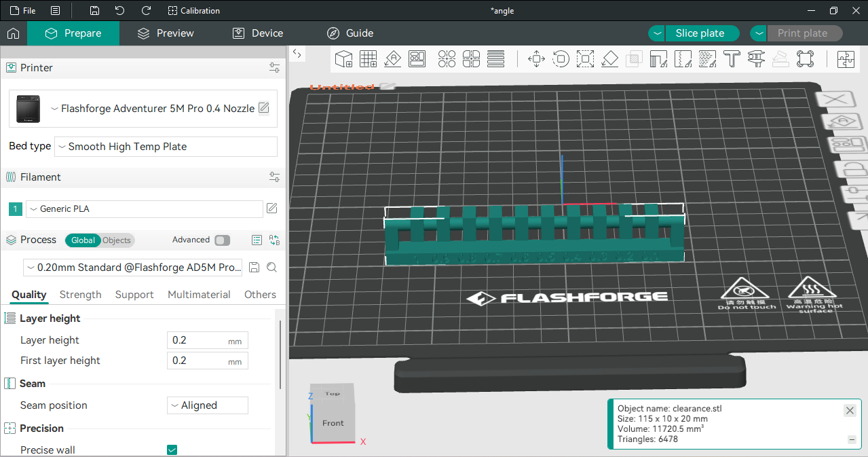Screen dimensions: 868x457
Task: Open printer section settings sliders icon
Action: click(x=274, y=68)
